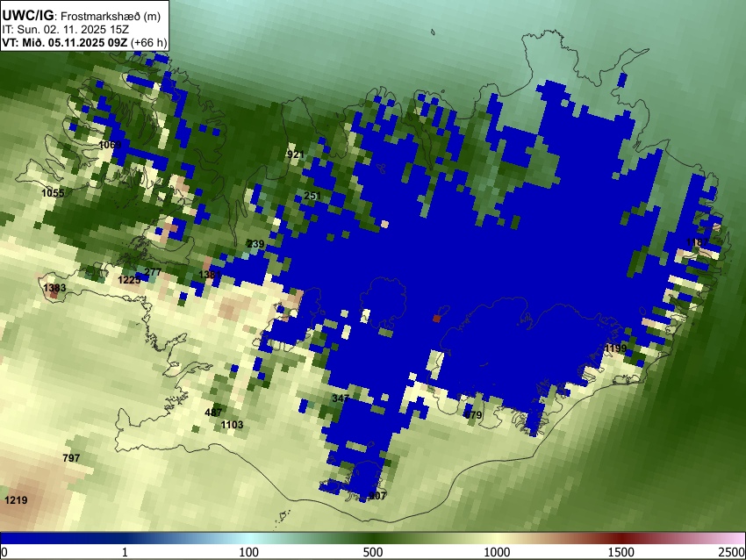Click the map value 251
This screenshot has height=560, width=746.
(x=312, y=196)
